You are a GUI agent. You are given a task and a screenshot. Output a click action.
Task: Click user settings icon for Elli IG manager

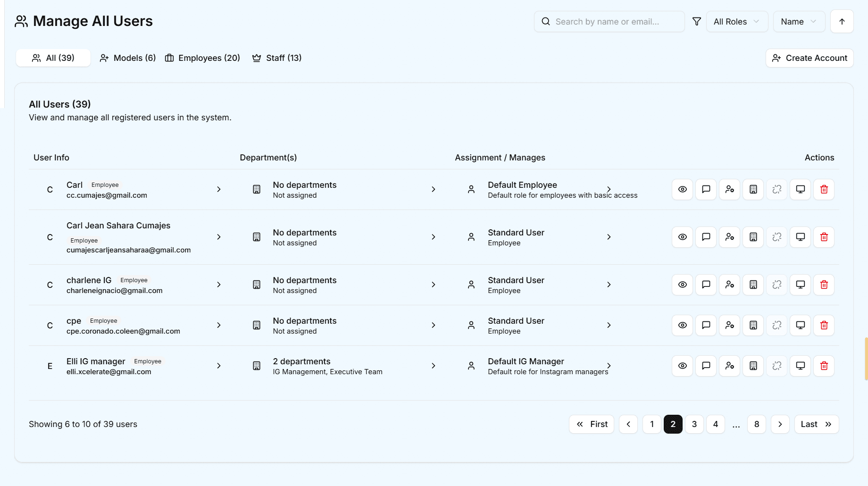(730, 366)
